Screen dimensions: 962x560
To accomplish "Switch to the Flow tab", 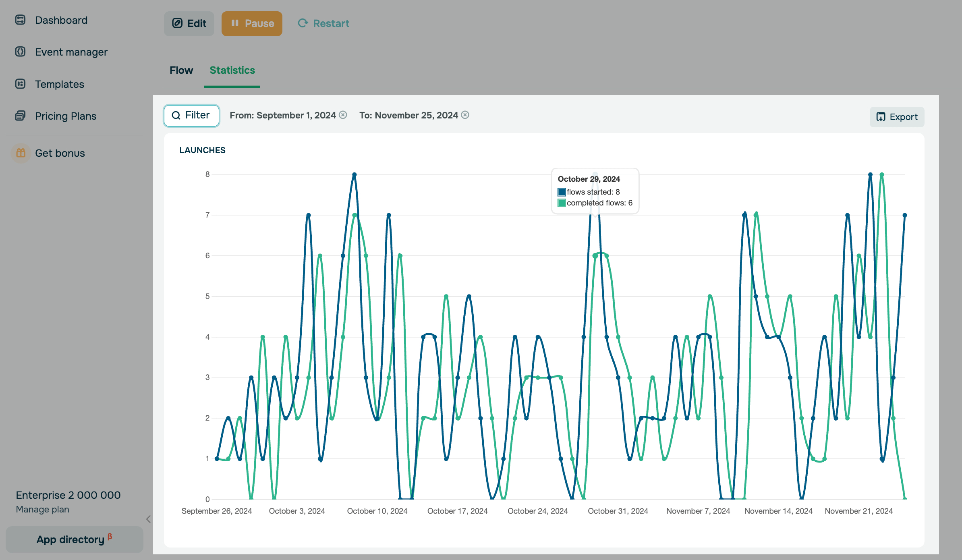I will coord(181,70).
